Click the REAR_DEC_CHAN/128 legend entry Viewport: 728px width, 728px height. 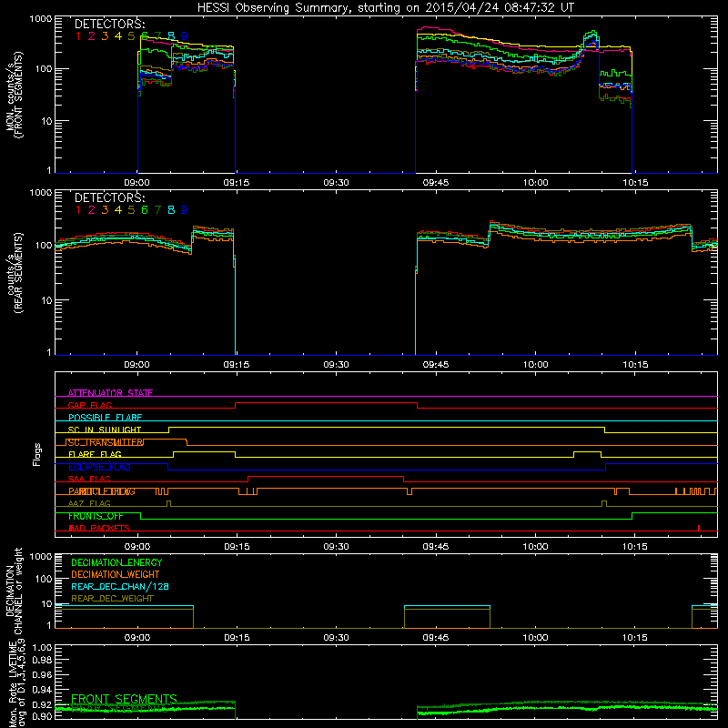tap(120, 586)
